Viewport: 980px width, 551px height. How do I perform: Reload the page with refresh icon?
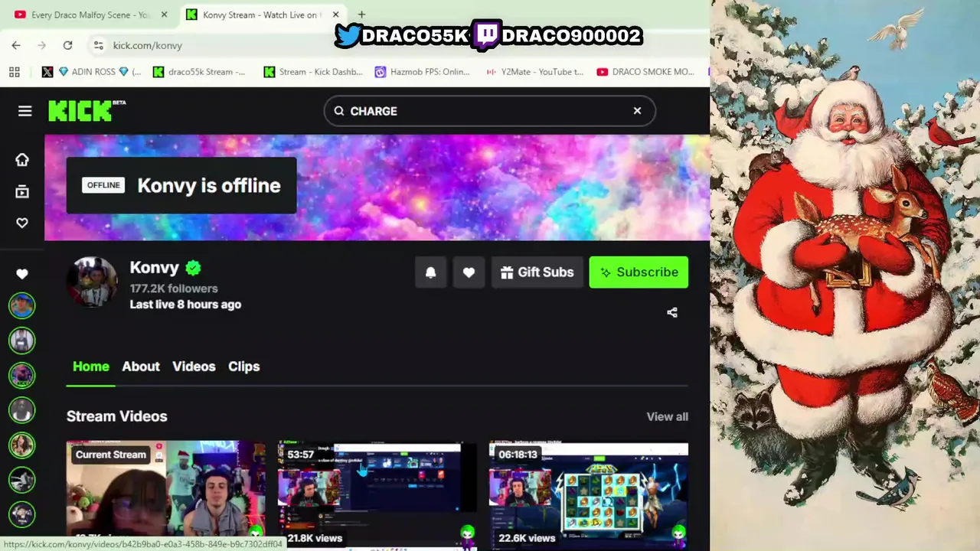67,45
